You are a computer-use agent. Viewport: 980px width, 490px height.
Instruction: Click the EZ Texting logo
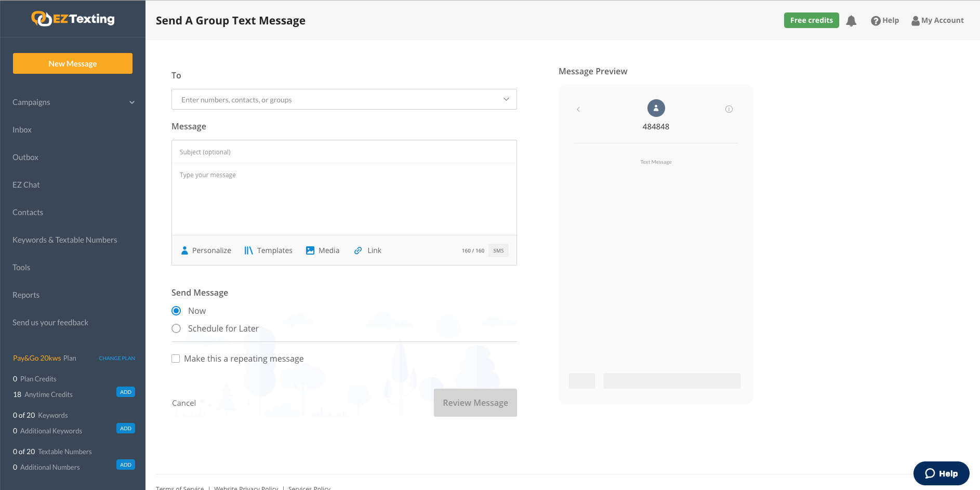73,19
